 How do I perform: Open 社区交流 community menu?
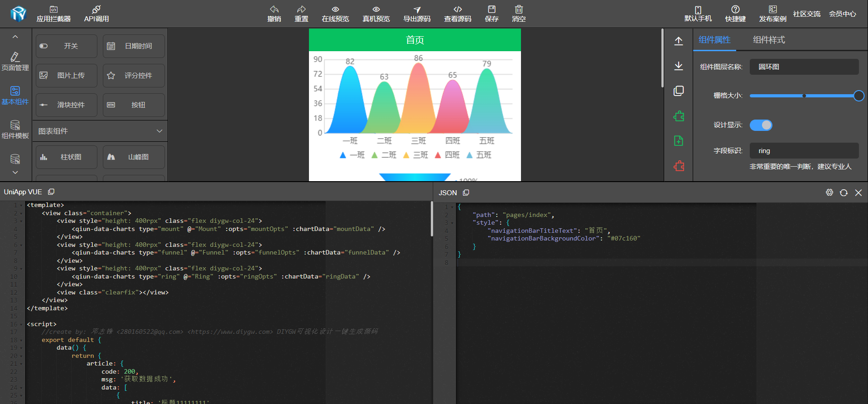pos(806,14)
